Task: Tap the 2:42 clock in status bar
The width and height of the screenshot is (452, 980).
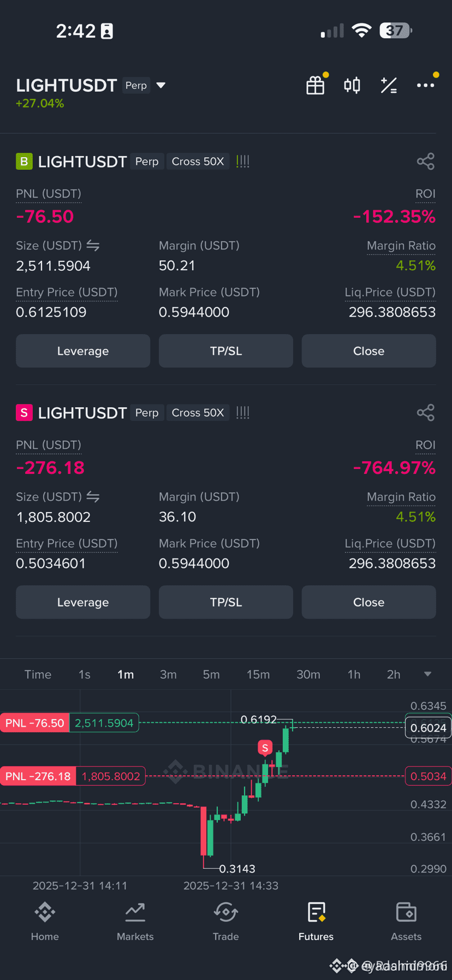Action: coord(76,31)
